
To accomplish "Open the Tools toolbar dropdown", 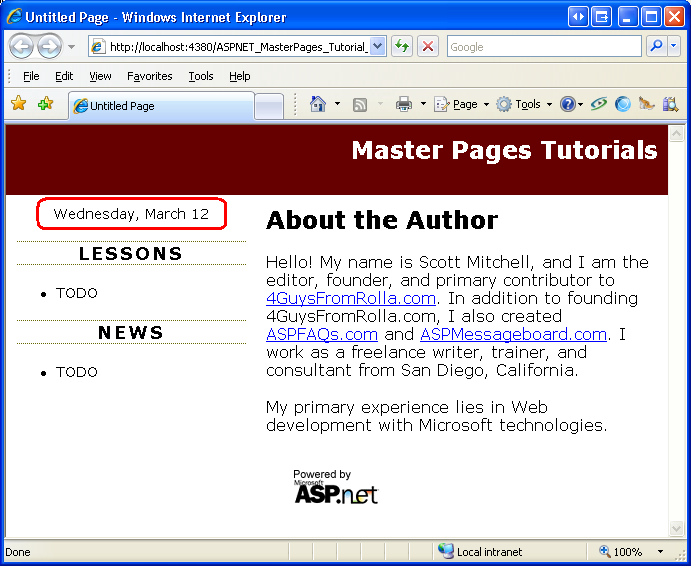I will (524, 104).
